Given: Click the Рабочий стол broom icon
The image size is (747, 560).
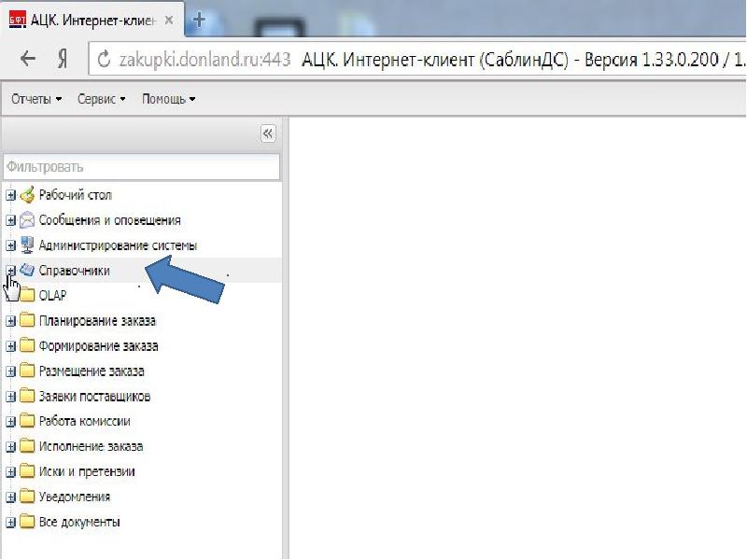Looking at the screenshot, I should click(28, 195).
